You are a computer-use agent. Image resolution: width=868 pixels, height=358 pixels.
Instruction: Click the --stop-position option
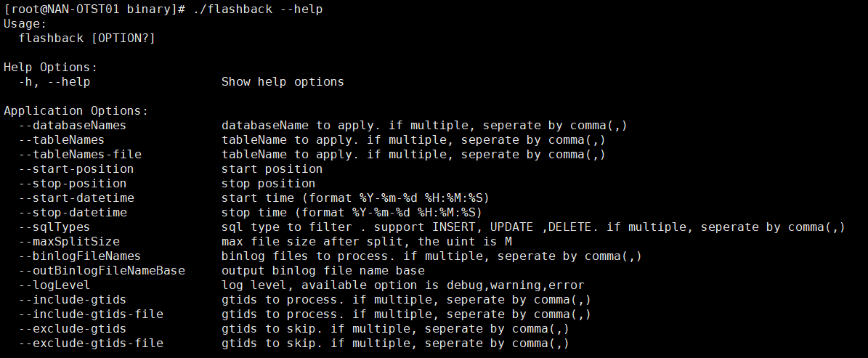click(x=73, y=184)
